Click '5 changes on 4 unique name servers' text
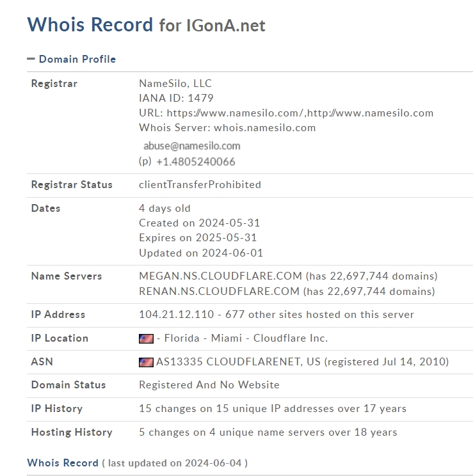 tap(268, 432)
